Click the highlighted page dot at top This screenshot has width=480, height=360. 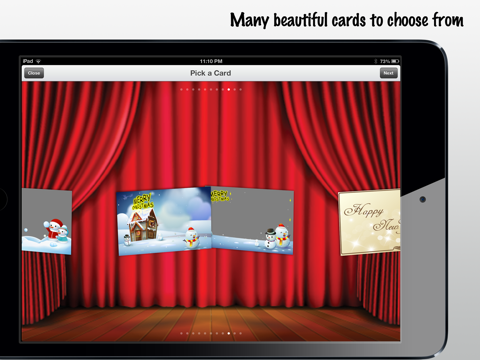(x=229, y=89)
